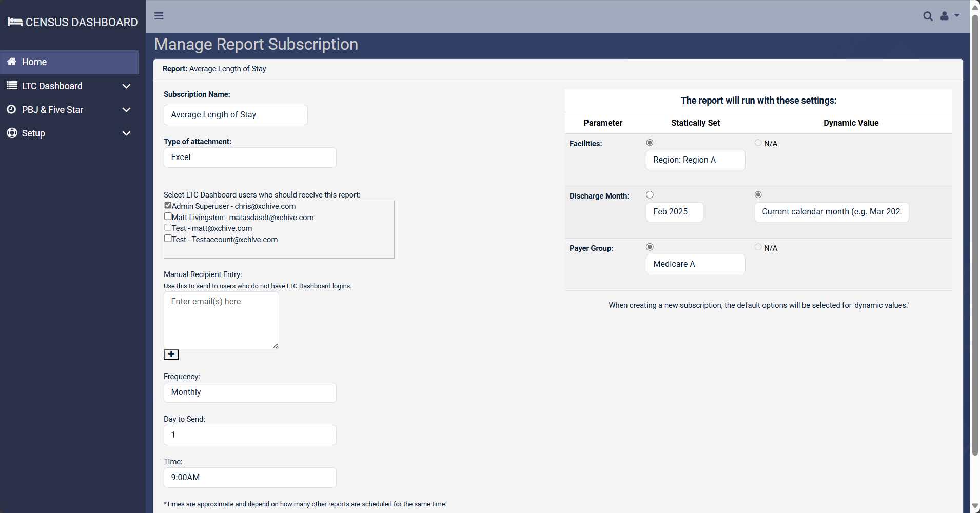Screen dimensions: 980x513
Task: Click the Manual Recipient Entry email textarea
Action: pyautogui.click(x=221, y=321)
